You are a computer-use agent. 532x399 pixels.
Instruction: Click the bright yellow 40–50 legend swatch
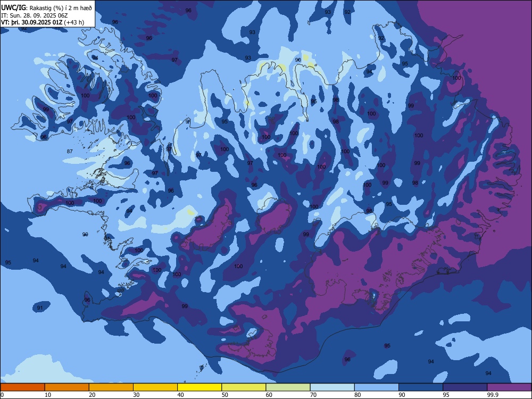(x=199, y=387)
